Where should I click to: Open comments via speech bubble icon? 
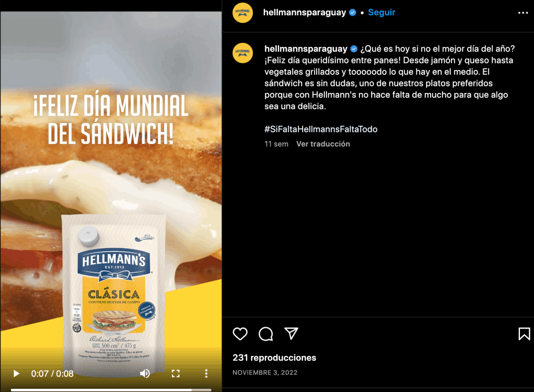tap(266, 334)
